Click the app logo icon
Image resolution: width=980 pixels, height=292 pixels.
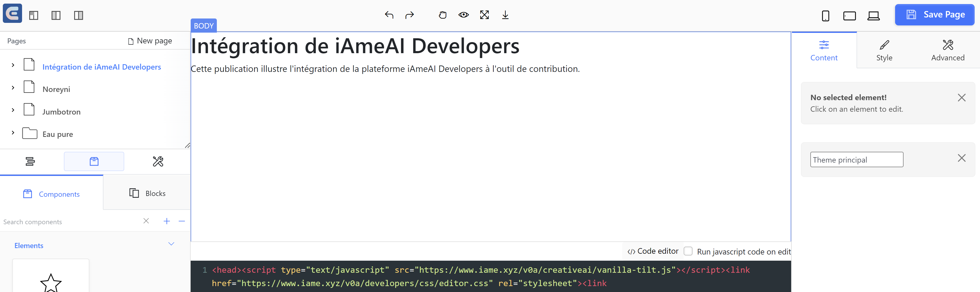[13, 14]
